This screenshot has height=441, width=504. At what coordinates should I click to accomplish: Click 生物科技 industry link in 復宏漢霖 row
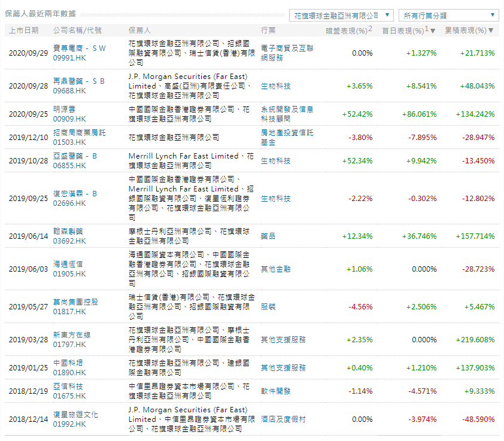[x=275, y=199]
